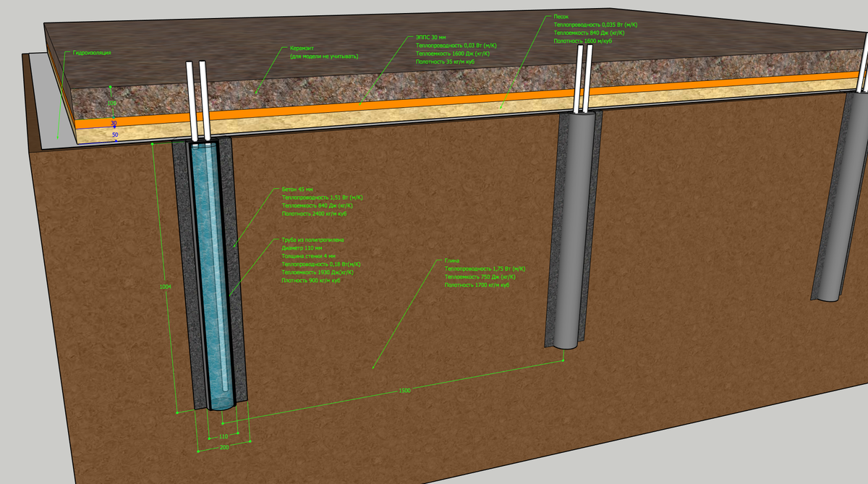Click the 'Гидроизоляция' annotation label
The image size is (868, 484).
point(92,53)
